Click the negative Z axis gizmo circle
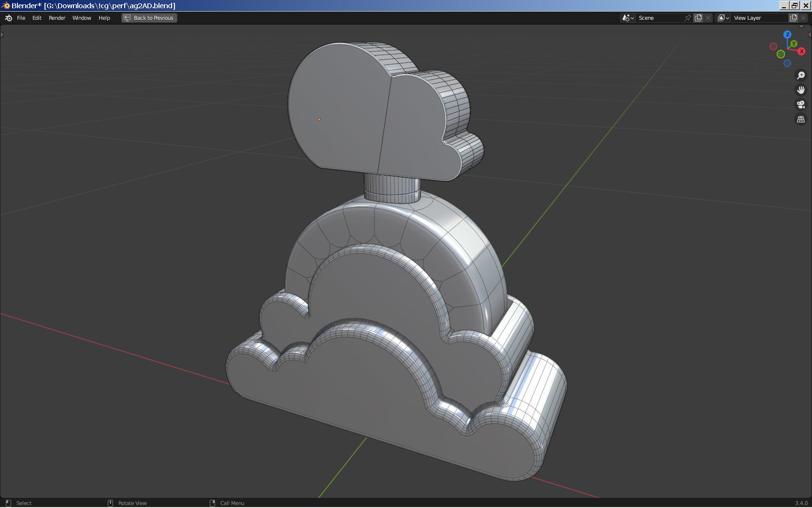 (787, 63)
